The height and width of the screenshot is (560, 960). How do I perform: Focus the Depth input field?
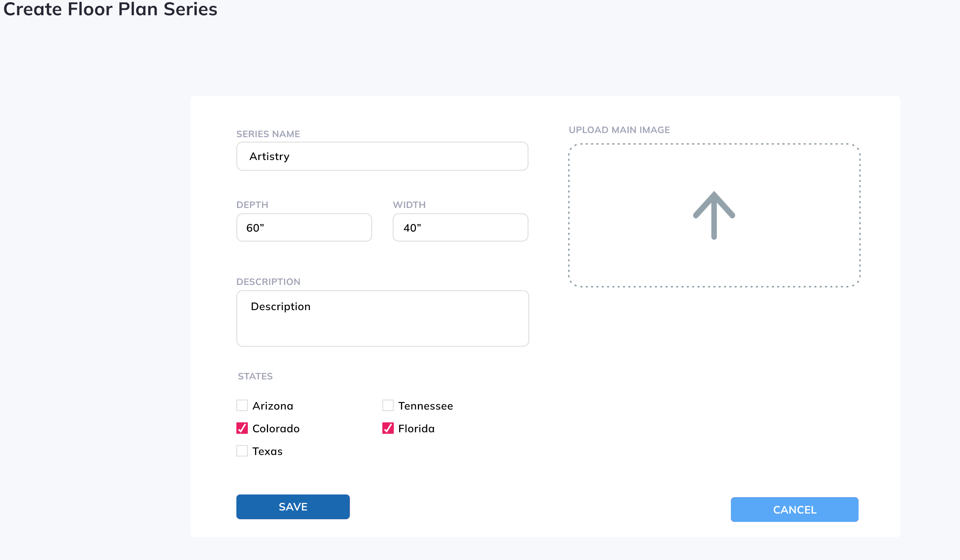(304, 227)
